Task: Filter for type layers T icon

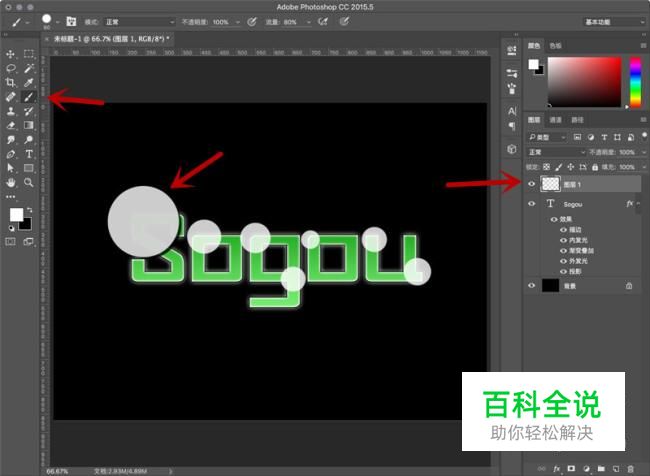Action: pos(604,137)
